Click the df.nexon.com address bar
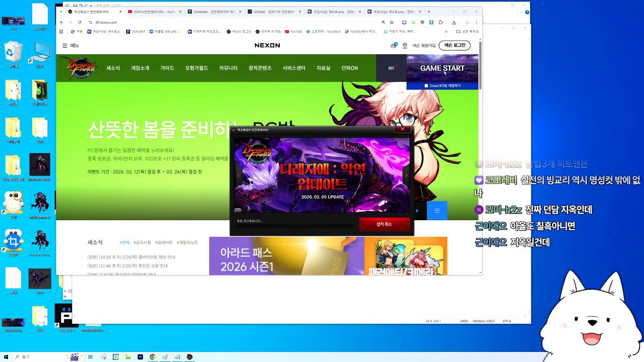This screenshot has height=362, width=644. click(231, 22)
